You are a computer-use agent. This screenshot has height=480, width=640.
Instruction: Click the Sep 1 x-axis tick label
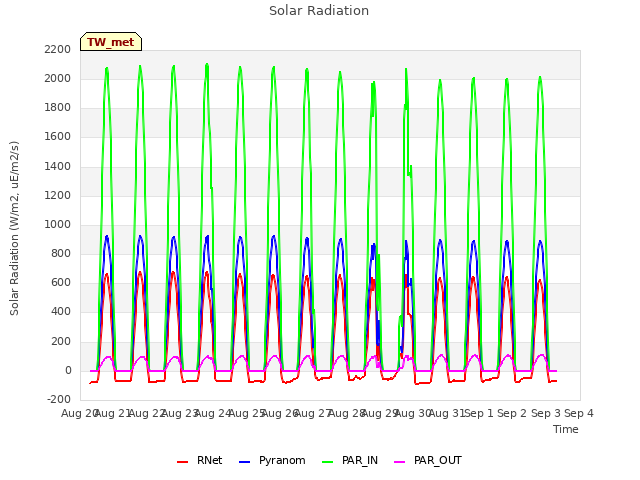tap(479, 413)
